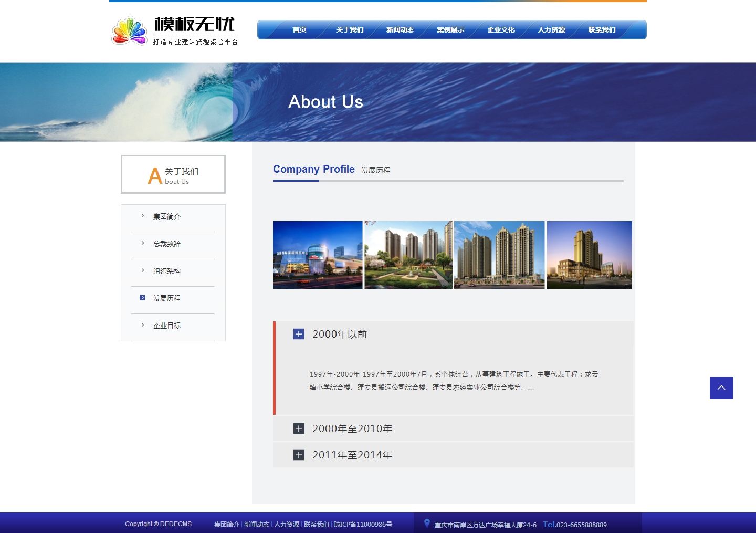Go to 新闻动态 in the top navigation
Screen dimensions: 756x533
[x=400, y=30]
